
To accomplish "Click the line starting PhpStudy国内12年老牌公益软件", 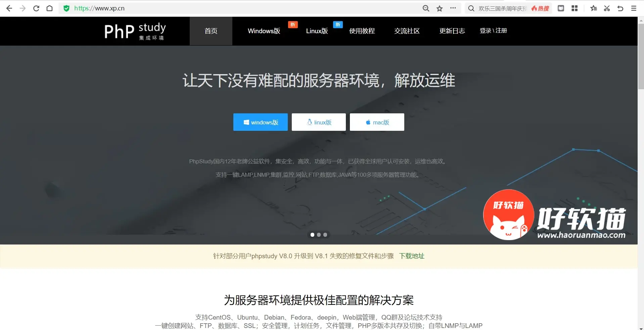I will pyautogui.click(x=319, y=161).
